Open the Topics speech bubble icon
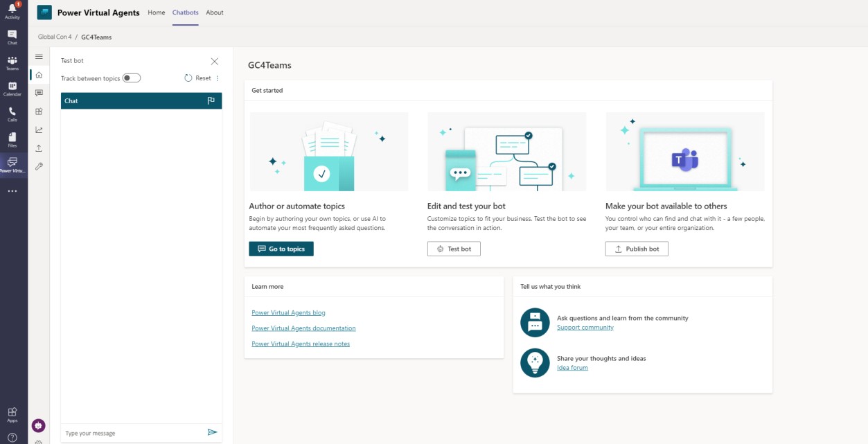 click(x=39, y=93)
